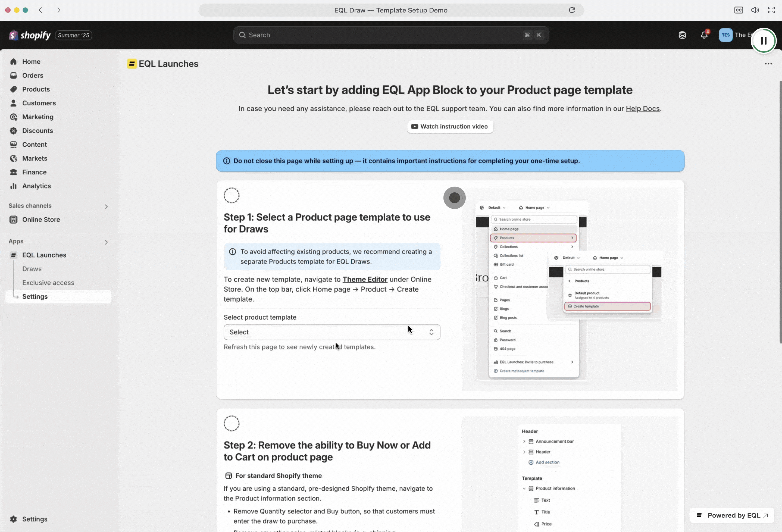
Task: Click the info icon in blue banner
Action: (227, 161)
